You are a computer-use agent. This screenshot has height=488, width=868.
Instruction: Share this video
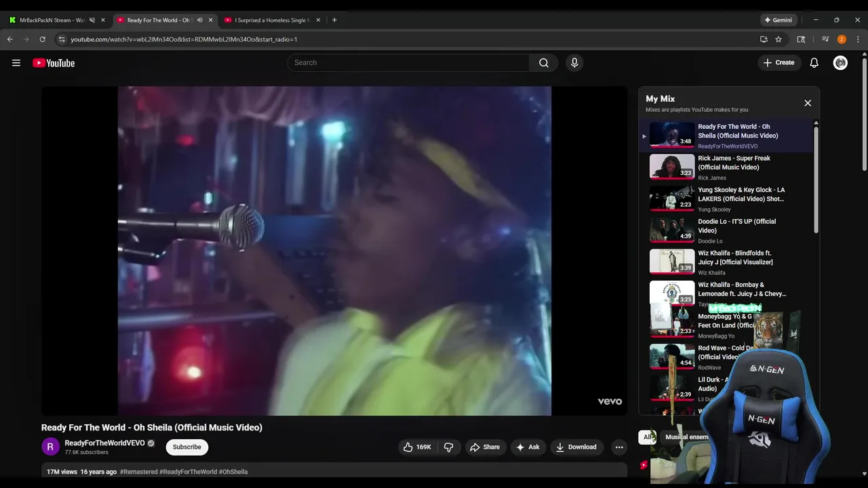pyautogui.click(x=485, y=447)
